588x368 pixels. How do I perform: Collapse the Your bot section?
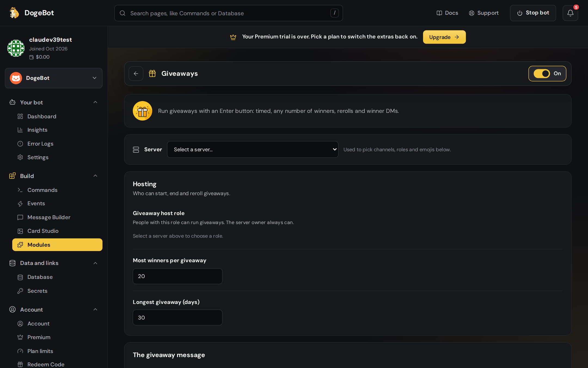(x=95, y=102)
